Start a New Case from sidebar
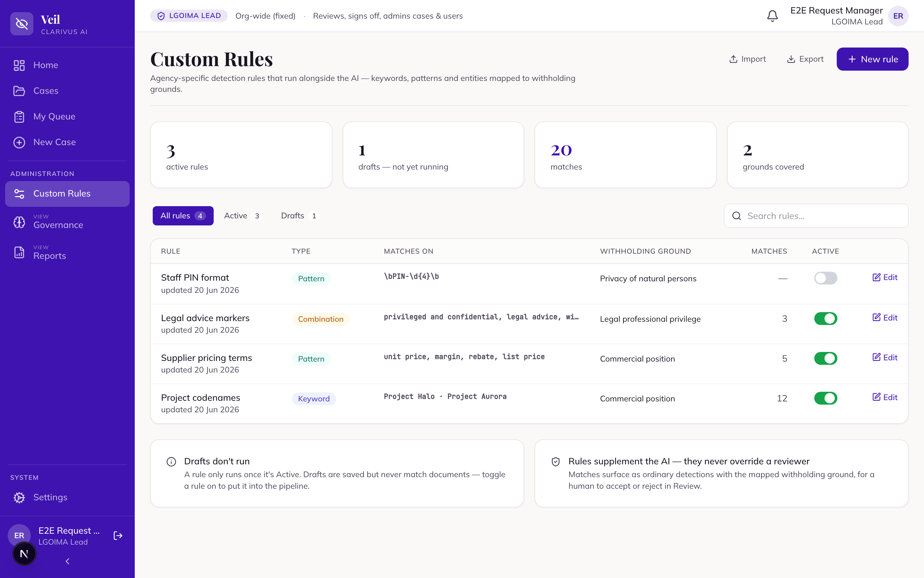 (67, 142)
